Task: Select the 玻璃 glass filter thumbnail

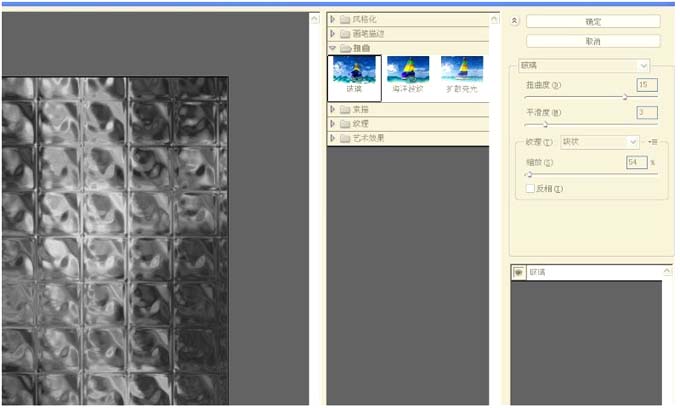Action: [354, 78]
